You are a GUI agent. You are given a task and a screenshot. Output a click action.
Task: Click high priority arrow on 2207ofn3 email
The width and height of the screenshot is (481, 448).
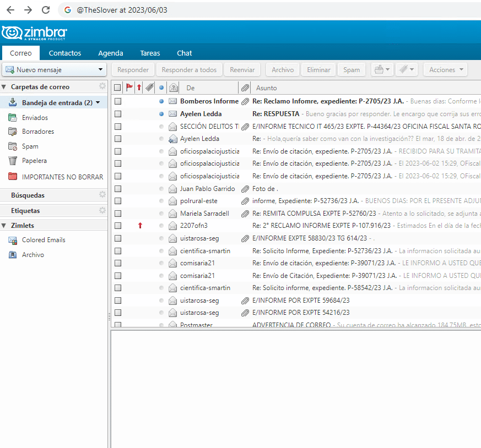coord(140,226)
